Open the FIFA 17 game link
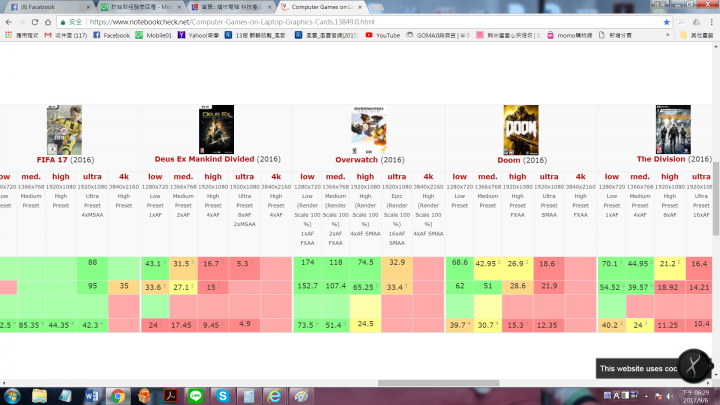The height and width of the screenshot is (405, 720). click(x=52, y=160)
